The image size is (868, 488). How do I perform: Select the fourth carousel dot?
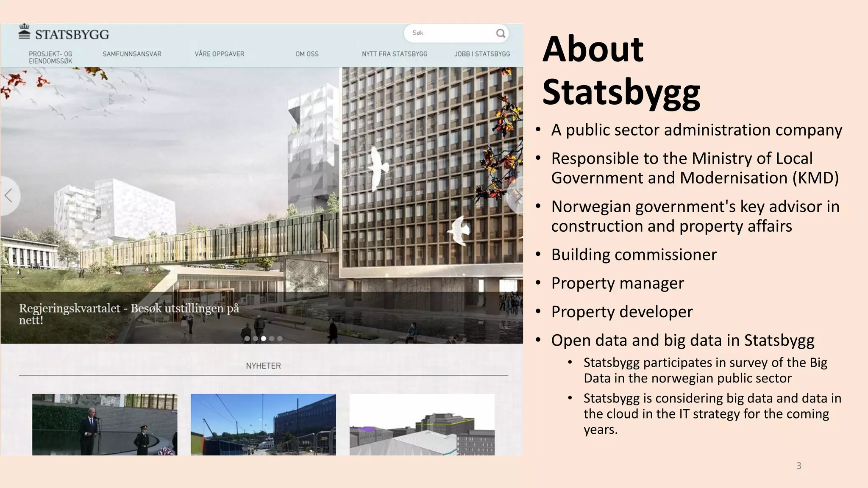point(272,338)
